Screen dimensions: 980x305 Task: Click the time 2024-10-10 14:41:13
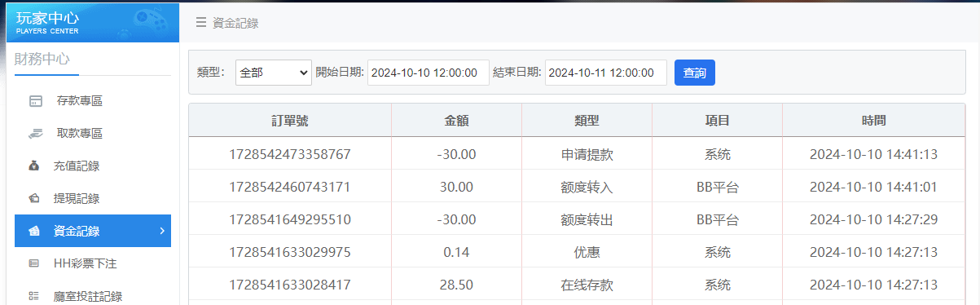coord(873,153)
